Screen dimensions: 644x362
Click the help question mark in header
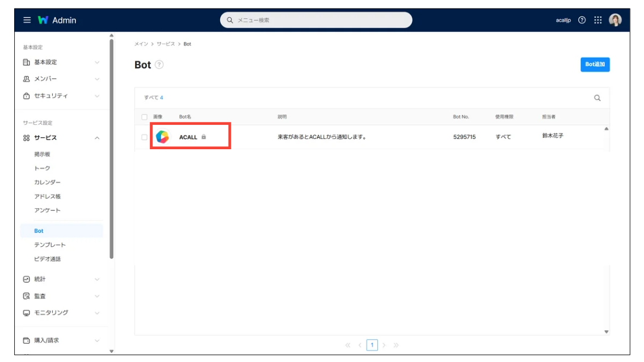coord(582,20)
